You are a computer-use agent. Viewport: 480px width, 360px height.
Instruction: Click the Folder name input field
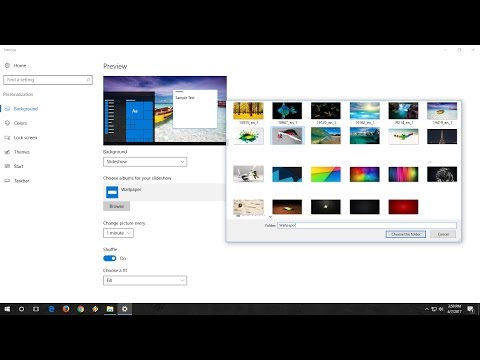(367, 225)
